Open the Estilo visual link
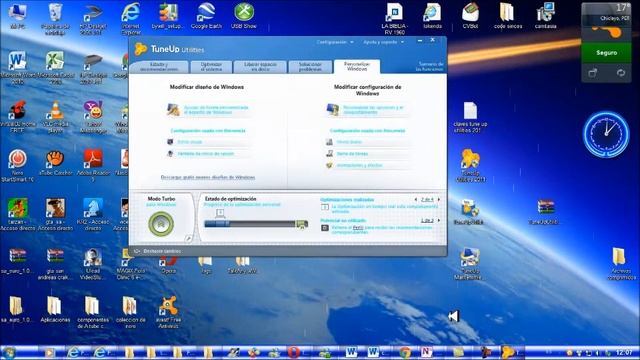The width and height of the screenshot is (640, 360). click(x=189, y=142)
